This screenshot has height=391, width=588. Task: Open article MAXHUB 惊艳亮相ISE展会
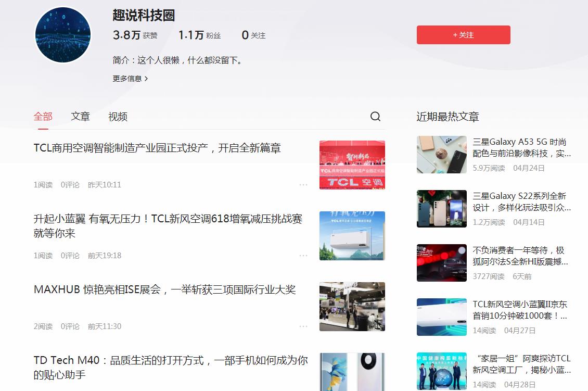pos(164,289)
